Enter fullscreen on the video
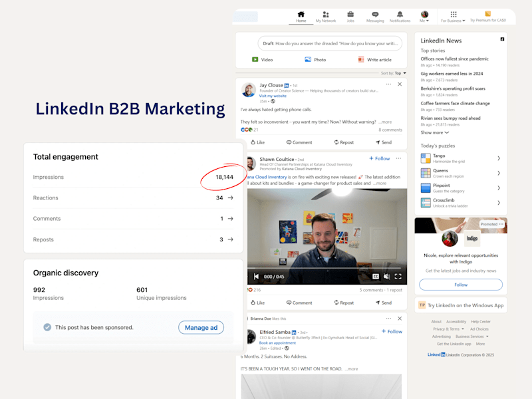 [398, 277]
